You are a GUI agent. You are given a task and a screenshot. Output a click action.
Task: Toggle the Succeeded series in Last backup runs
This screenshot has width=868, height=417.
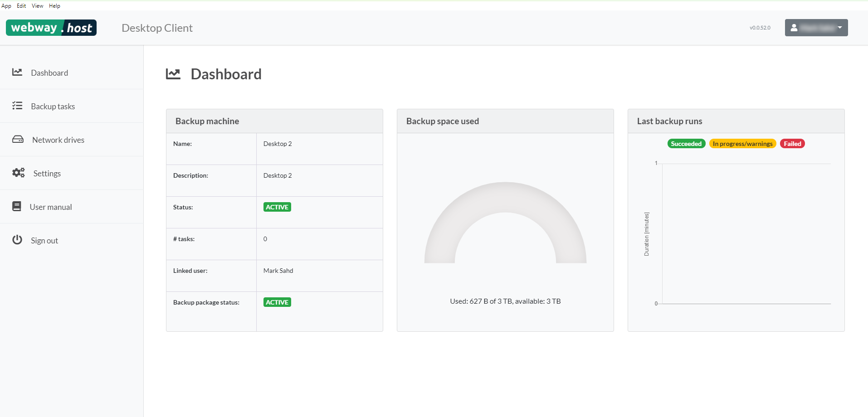point(686,143)
